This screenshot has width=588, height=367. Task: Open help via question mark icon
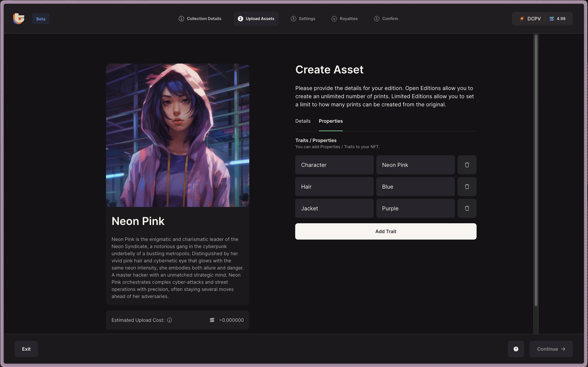pyautogui.click(x=516, y=349)
